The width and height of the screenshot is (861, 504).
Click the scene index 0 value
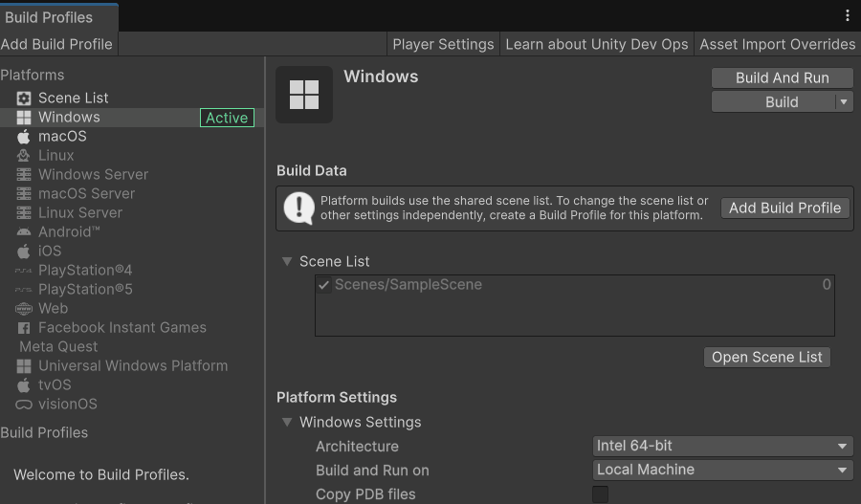pyautogui.click(x=827, y=284)
